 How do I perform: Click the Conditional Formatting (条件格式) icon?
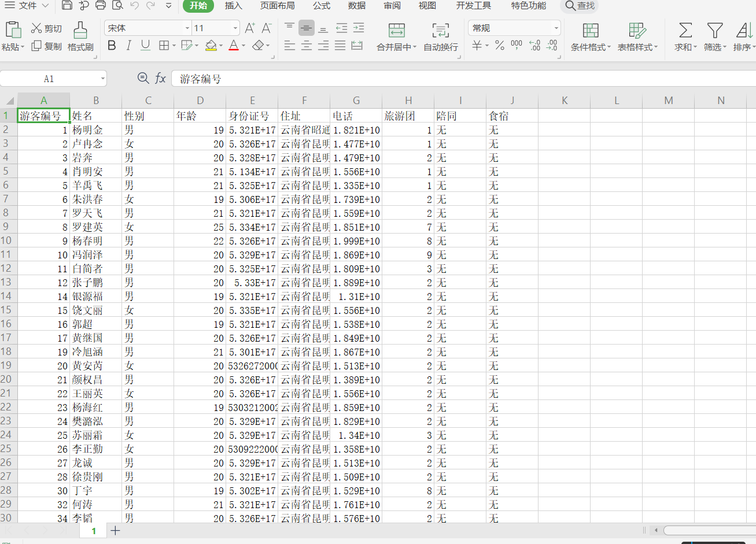591,31
